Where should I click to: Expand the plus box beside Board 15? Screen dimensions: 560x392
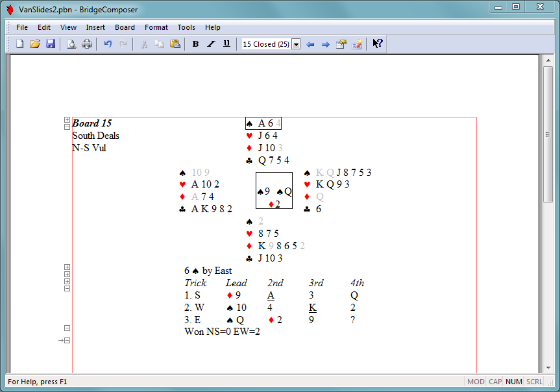pos(67,120)
